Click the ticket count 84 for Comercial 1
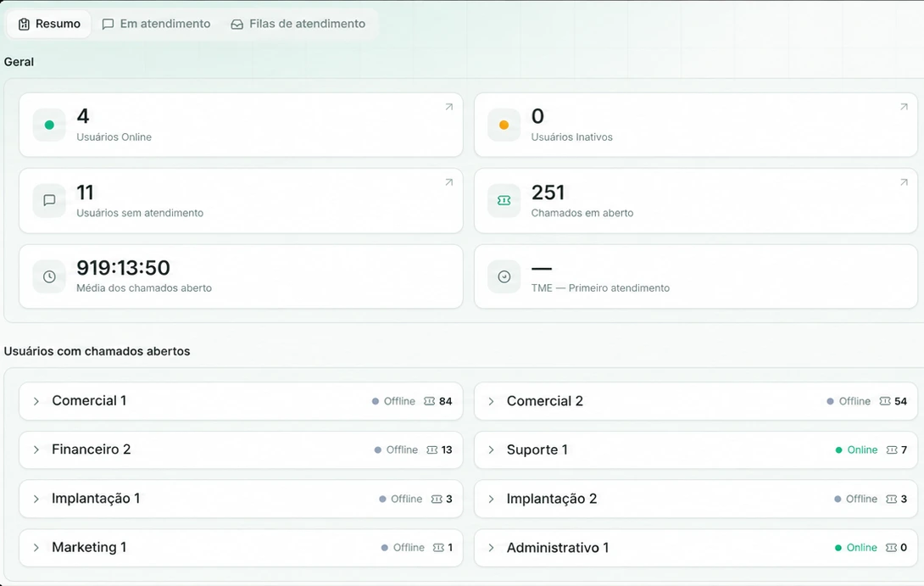Image resolution: width=924 pixels, height=586 pixels. pos(446,401)
